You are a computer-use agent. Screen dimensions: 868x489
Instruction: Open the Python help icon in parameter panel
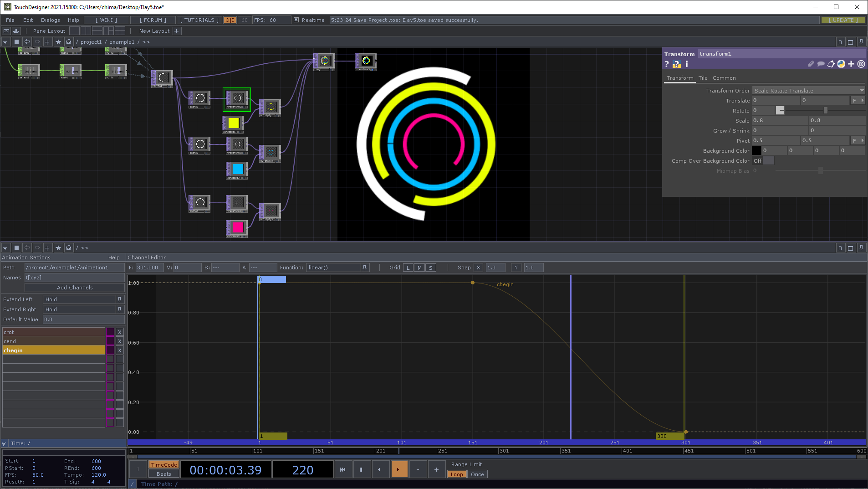[x=677, y=64]
